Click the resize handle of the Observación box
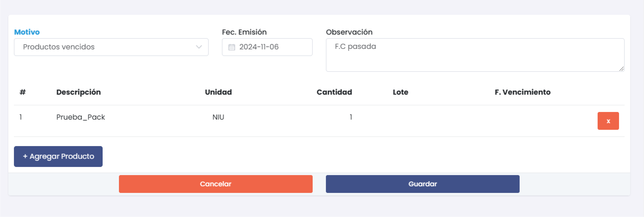The width and height of the screenshot is (644, 217). pyautogui.click(x=622, y=69)
